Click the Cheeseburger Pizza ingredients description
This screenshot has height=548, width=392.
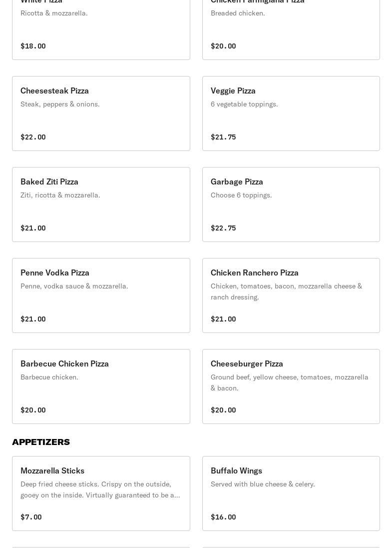coord(290,382)
